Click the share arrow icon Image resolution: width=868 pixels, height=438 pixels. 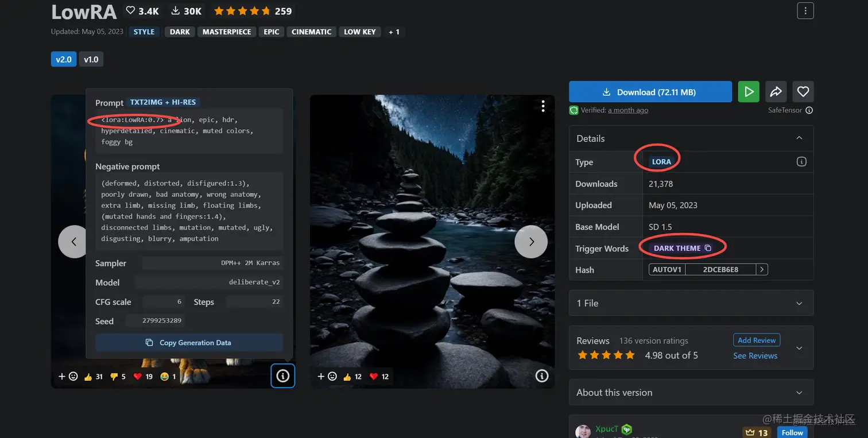(776, 92)
